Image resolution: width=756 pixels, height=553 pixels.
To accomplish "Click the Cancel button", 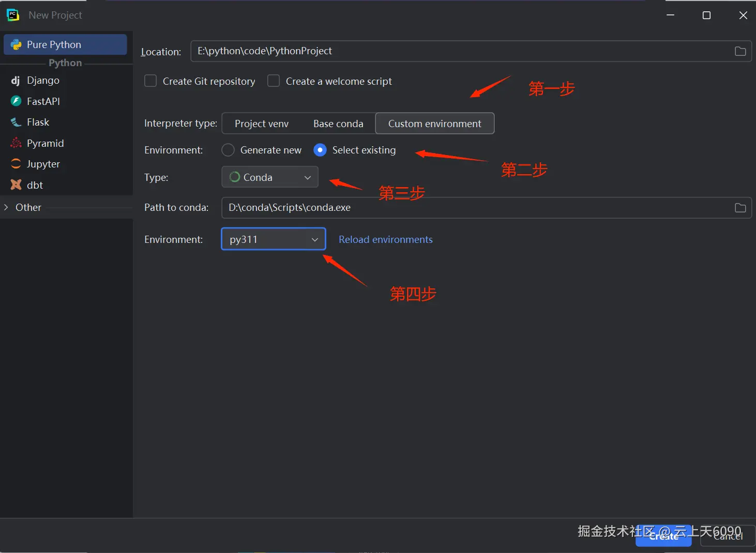I will coord(728,536).
